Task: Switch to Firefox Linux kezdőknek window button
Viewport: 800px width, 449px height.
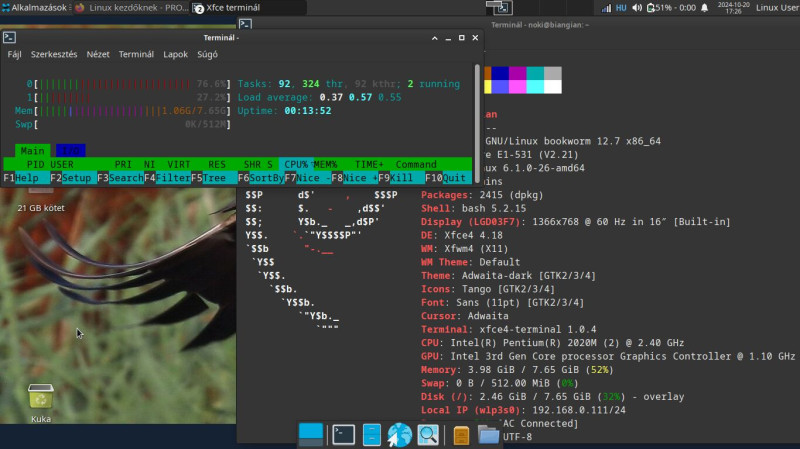Action: pyautogui.click(x=132, y=8)
